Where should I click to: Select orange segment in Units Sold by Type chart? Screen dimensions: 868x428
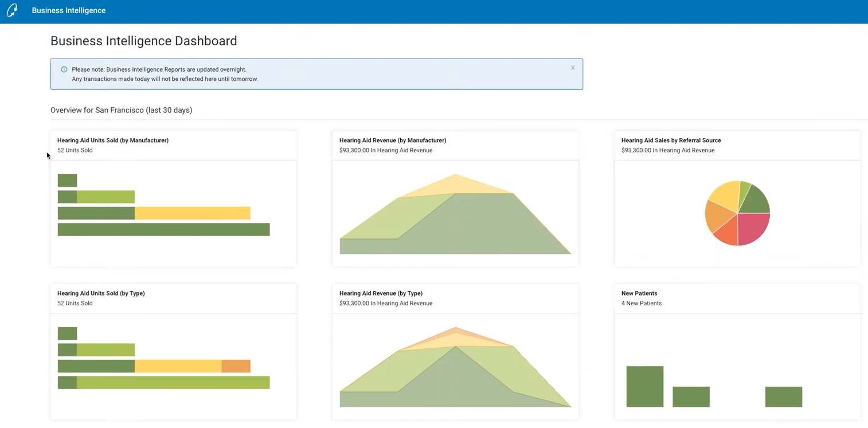(236, 366)
